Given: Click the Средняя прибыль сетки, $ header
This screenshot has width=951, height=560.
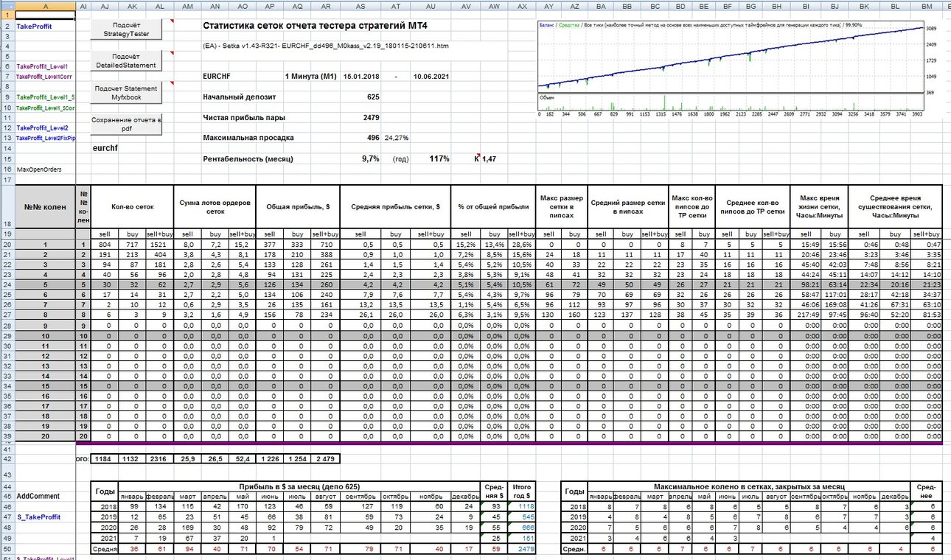Looking at the screenshot, I should pos(397,207).
